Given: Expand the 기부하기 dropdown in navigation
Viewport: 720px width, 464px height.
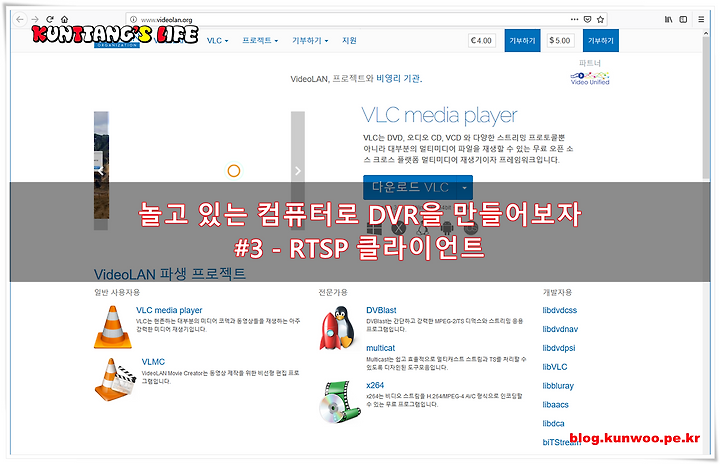Looking at the screenshot, I should click(310, 40).
